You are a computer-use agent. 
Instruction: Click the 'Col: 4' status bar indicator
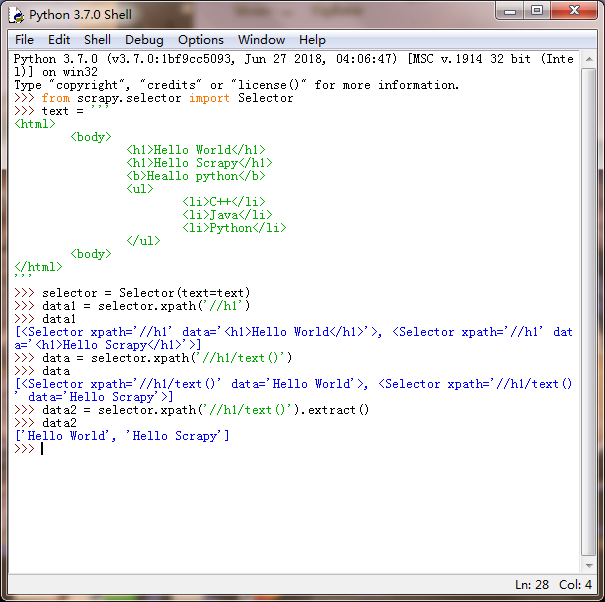click(575, 585)
